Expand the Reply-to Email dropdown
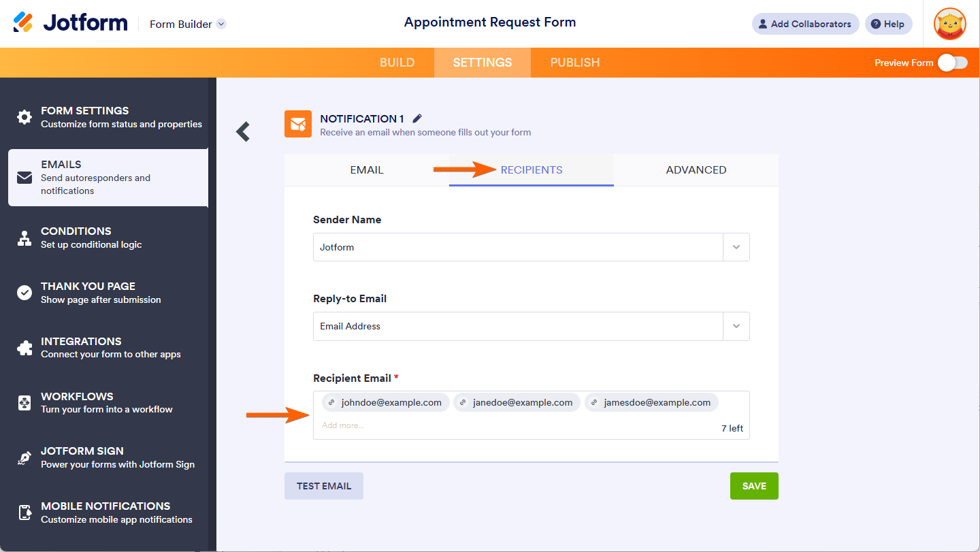This screenshot has width=980, height=552. (736, 326)
